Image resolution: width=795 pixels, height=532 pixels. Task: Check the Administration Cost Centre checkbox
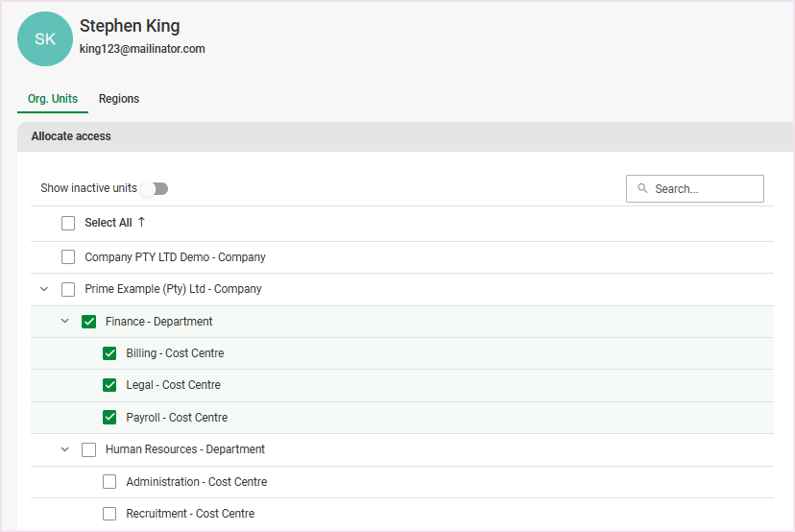click(109, 482)
